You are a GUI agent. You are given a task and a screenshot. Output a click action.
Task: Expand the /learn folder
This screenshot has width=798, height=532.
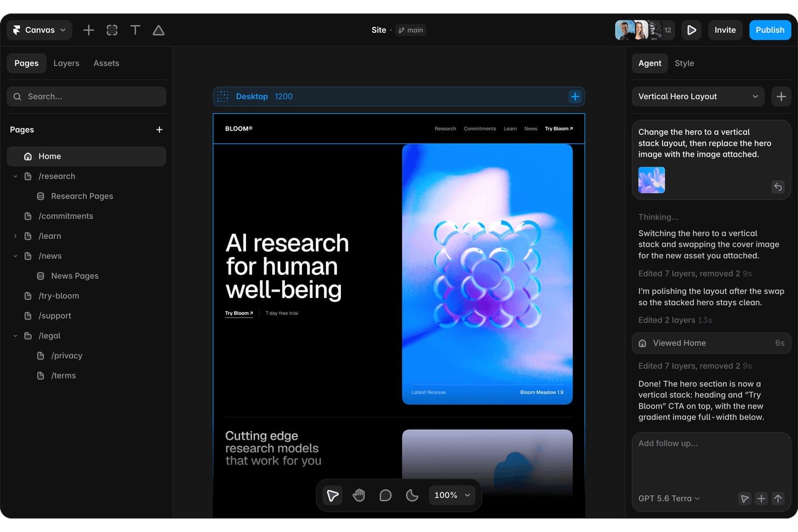(x=15, y=236)
